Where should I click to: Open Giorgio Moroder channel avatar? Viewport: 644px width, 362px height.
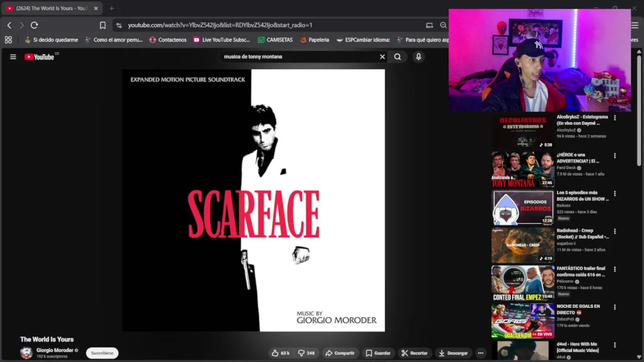pos(26,353)
